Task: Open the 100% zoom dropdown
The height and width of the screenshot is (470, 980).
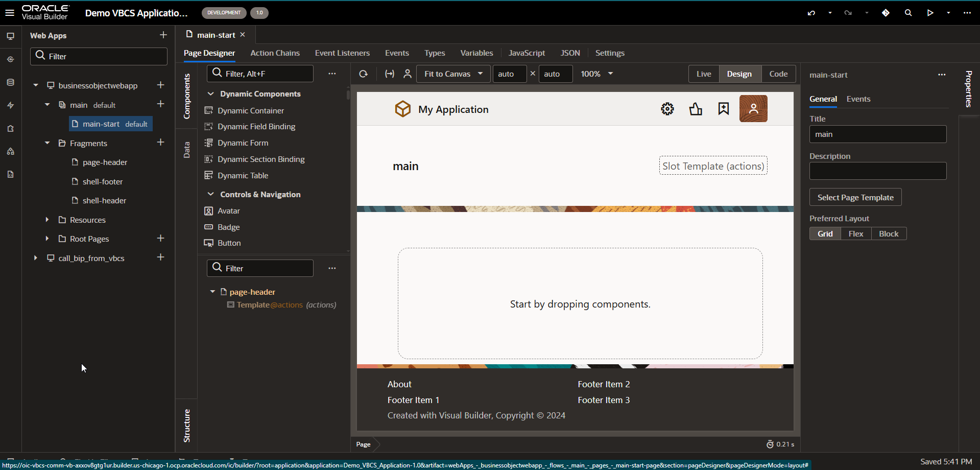Action: coord(596,74)
